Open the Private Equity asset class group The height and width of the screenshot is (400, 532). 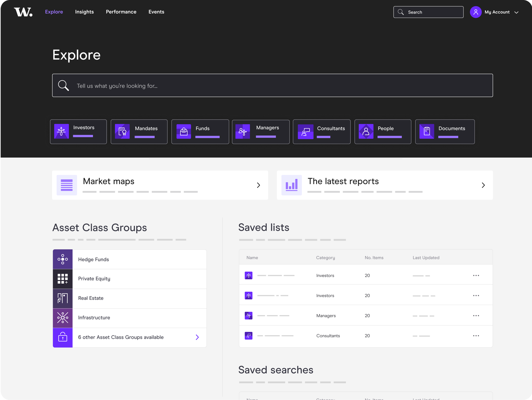click(x=94, y=279)
